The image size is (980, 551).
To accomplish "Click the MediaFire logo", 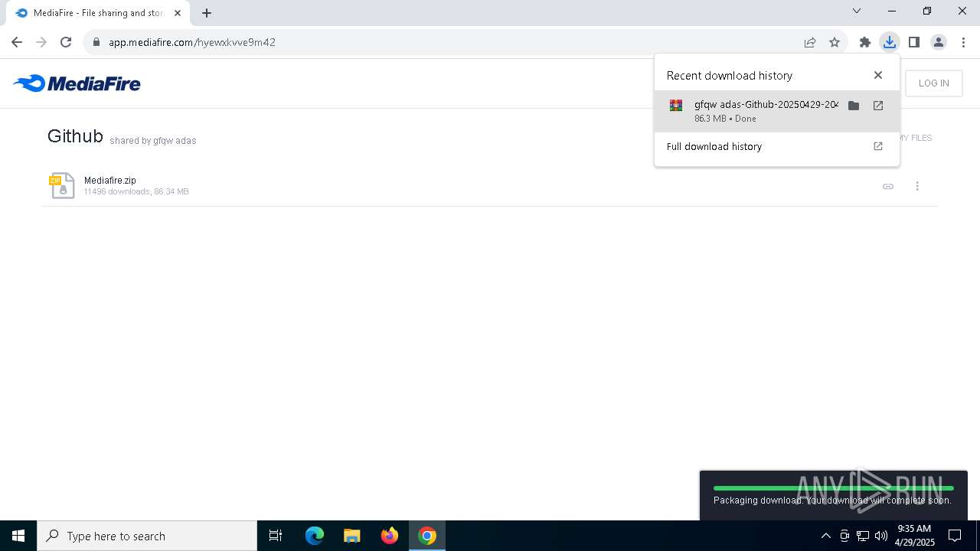I will (77, 83).
